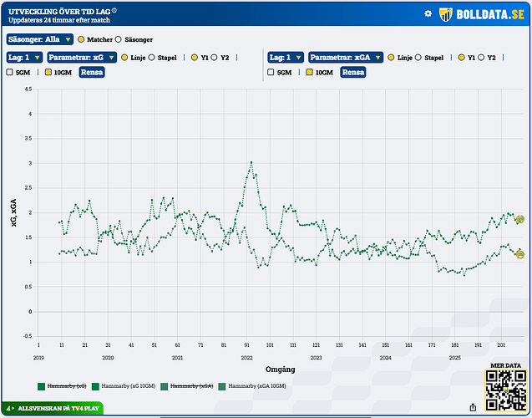This screenshot has height=418, width=532.
Task: Open the Parametrar: xGA dropdown
Action: point(347,58)
